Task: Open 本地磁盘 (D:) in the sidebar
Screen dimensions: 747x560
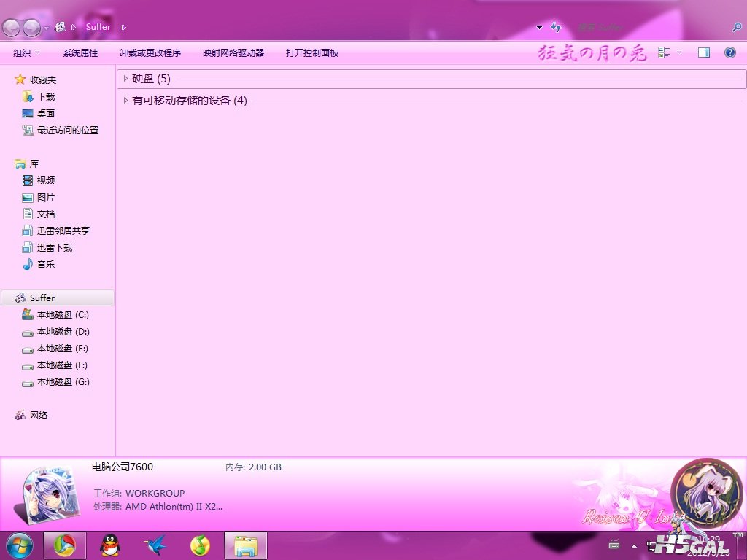Action: pos(63,332)
